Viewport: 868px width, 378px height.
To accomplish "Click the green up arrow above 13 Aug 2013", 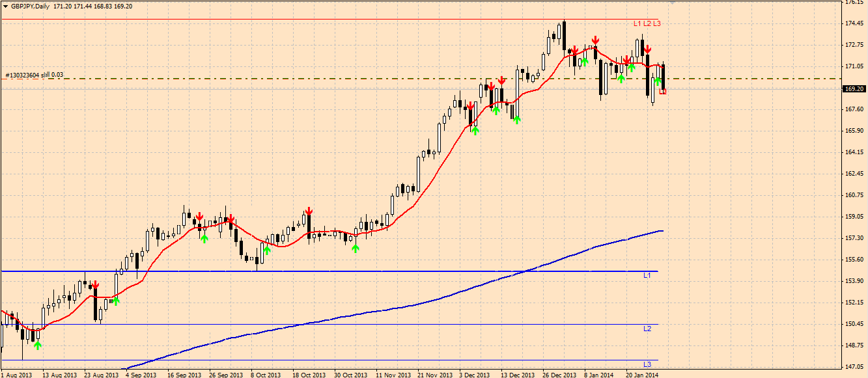I will [38, 345].
